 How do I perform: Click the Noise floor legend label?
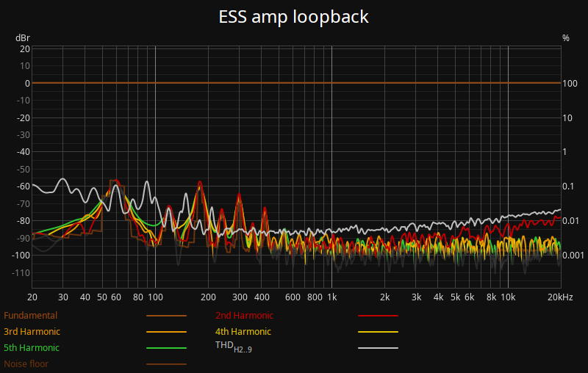[x=26, y=363]
